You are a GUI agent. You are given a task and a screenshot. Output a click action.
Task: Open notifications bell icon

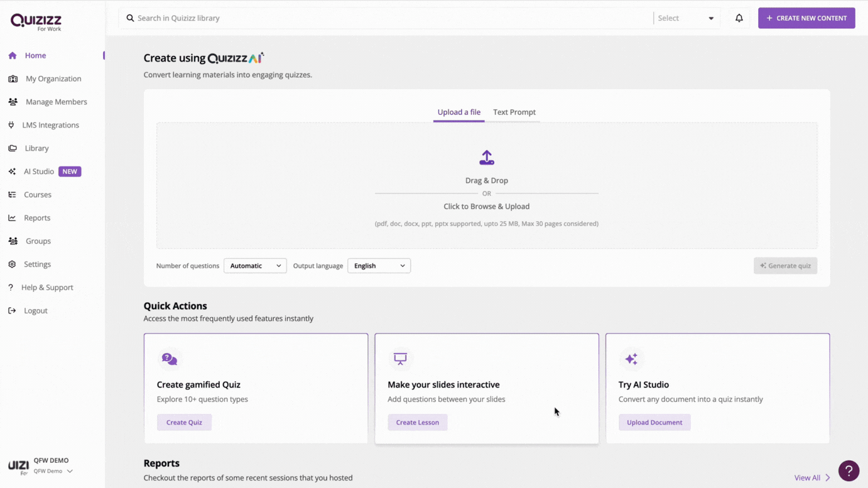(739, 18)
